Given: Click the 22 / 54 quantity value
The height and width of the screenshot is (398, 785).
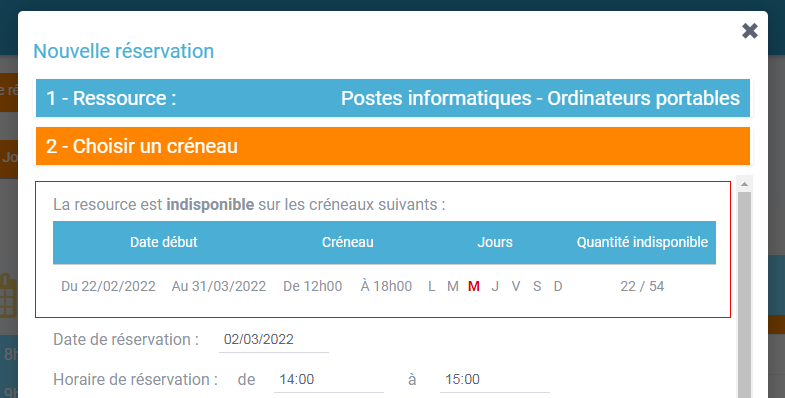Looking at the screenshot, I should pyautogui.click(x=642, y=286).
